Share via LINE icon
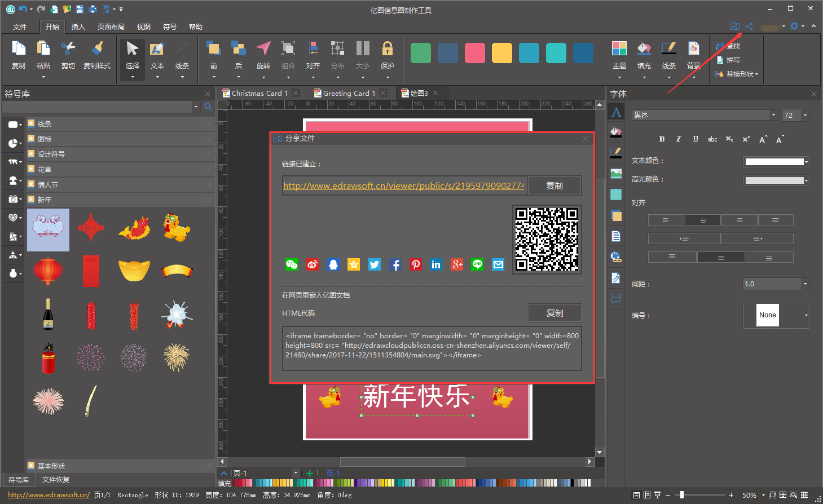Image resolution: width=823 pixels, height=504 pixels. click(477, 264)
